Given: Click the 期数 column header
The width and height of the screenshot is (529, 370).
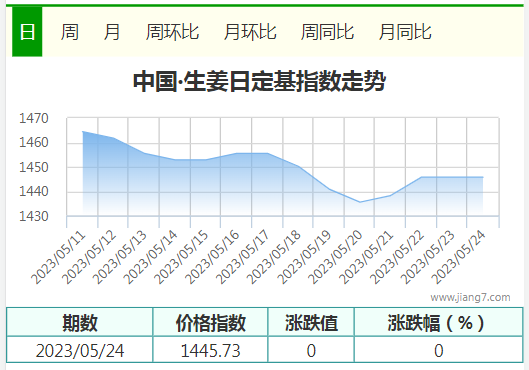Looking at the screenshot, I should tap(80, 322).
